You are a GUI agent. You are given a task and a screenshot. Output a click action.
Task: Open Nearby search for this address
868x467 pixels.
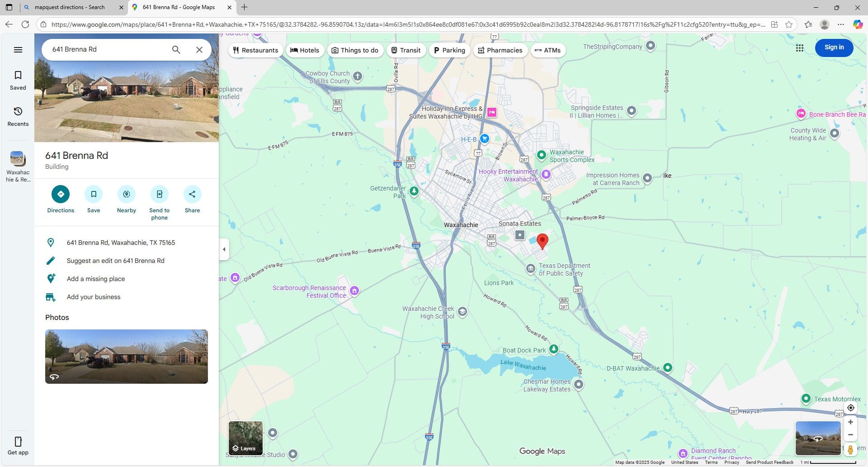pos(127,194)
